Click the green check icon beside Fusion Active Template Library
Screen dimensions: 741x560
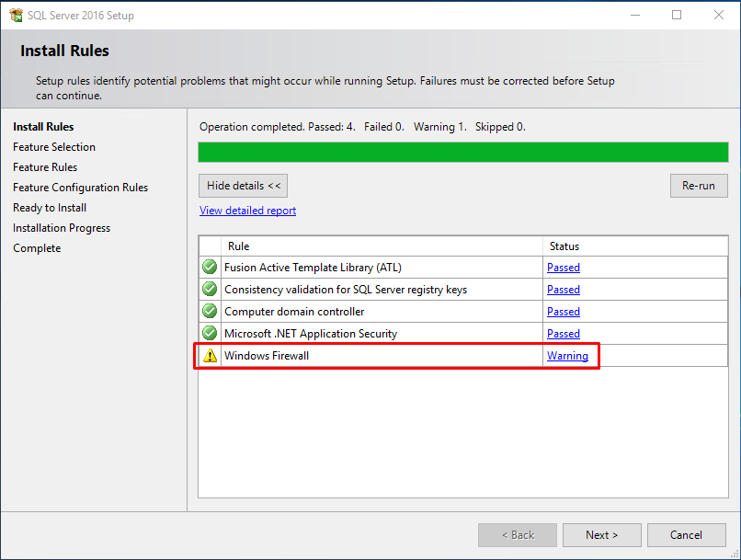(x=210, y=267)
